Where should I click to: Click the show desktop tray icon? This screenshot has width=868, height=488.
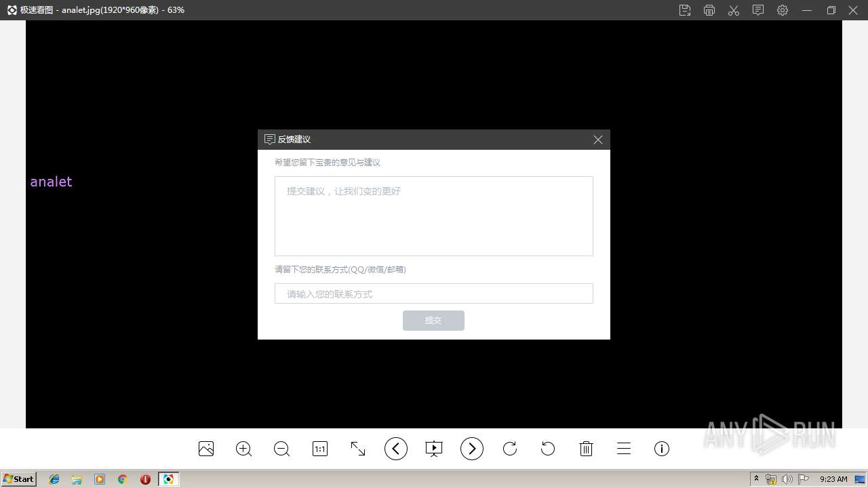(860, 479)
